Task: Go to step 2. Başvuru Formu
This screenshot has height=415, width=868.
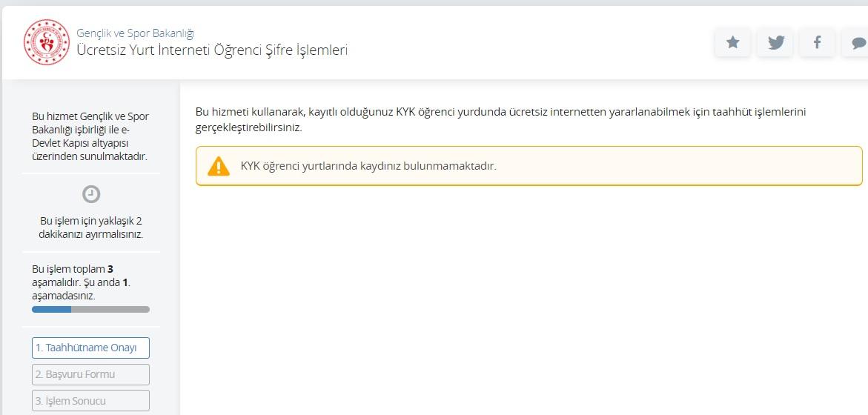Action: (x=90, y=374)
